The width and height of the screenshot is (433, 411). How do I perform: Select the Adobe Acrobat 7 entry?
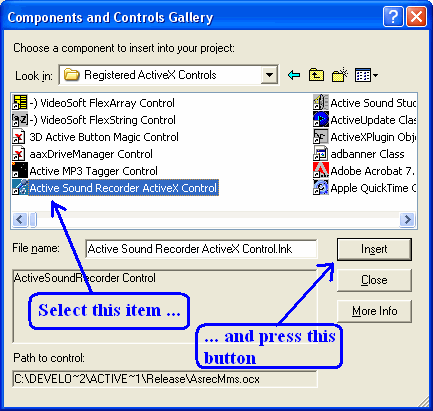[x=364, y=171]
